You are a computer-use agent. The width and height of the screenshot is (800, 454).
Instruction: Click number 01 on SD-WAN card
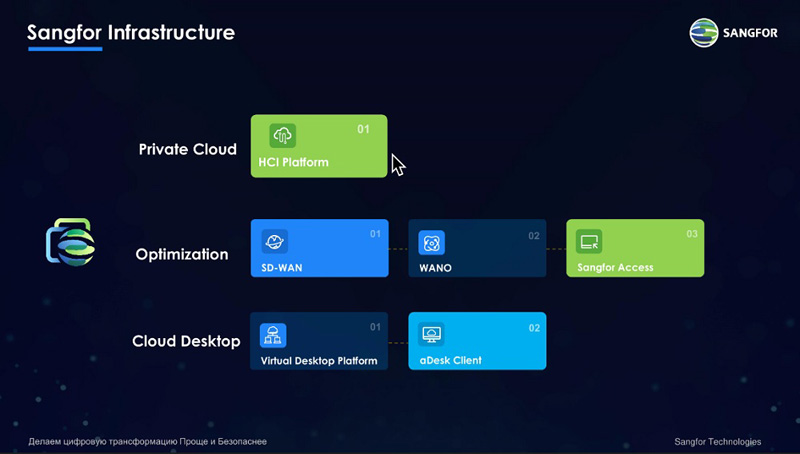coord(376,234)
